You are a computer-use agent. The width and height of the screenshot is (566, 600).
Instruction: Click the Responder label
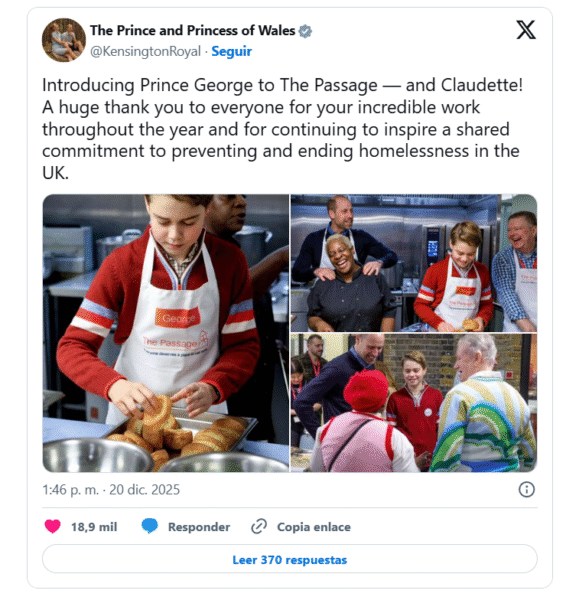click(x=199, y=527)
